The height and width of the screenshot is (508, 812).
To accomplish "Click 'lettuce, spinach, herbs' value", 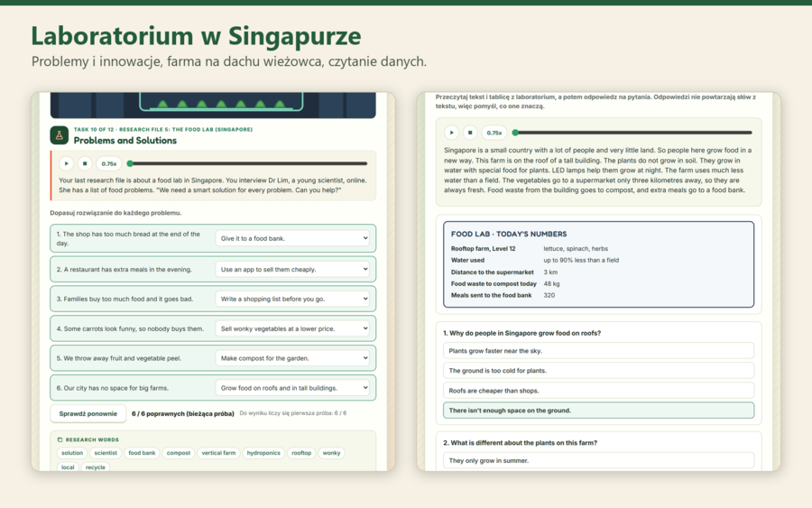I will click(576, 248).
